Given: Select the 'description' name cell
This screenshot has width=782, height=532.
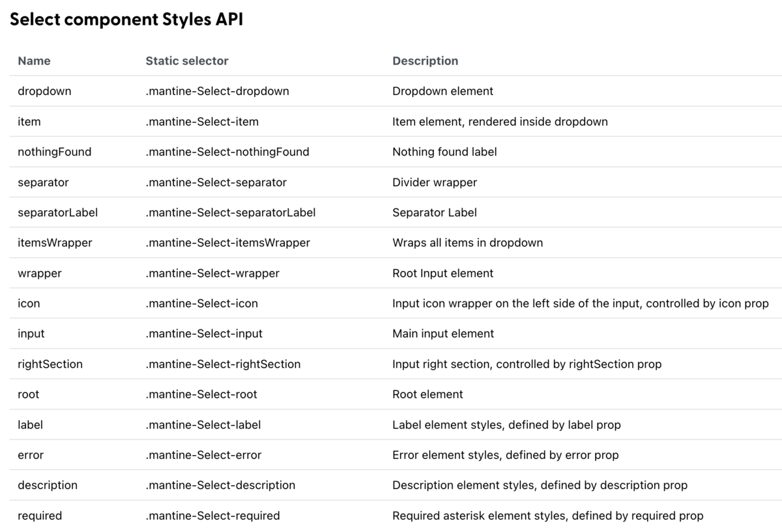Looking at the screenshot, I should (48, 485).
